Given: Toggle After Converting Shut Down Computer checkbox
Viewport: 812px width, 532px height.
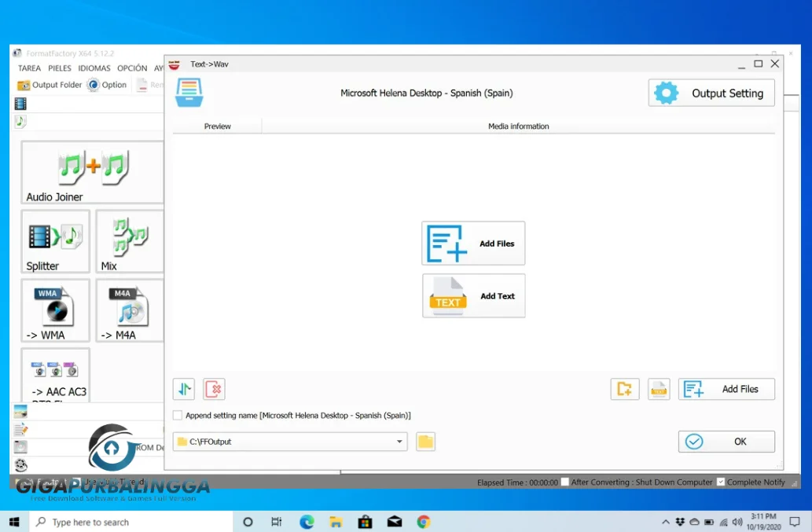Looking at the screenshot, I should click(565, 482).
